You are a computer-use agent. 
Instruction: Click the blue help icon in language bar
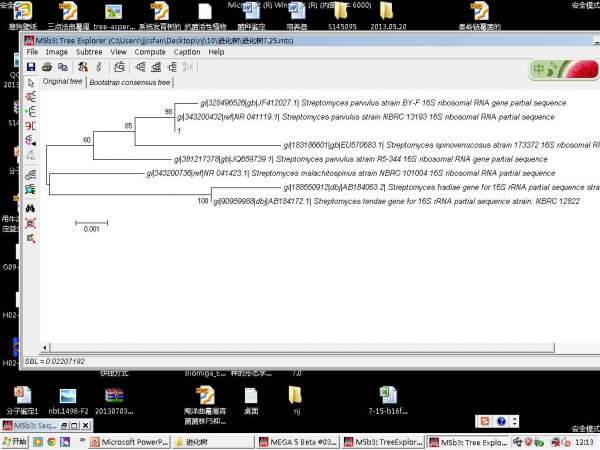click(501, 421)
